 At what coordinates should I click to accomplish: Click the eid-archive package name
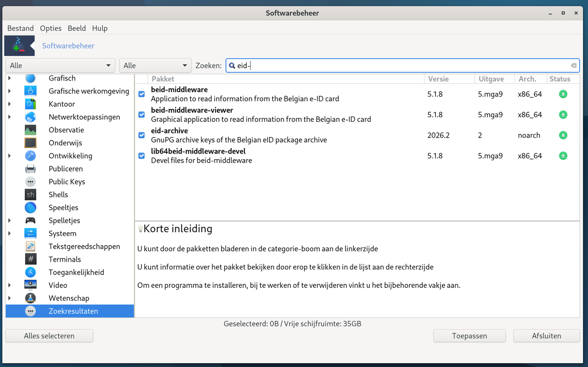[170, 131]
